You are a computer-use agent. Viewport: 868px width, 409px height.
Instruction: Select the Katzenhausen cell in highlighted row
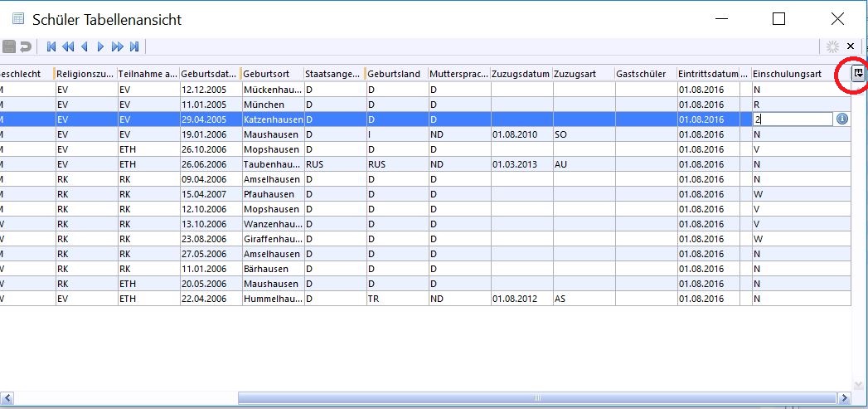[x=273, y=119]
